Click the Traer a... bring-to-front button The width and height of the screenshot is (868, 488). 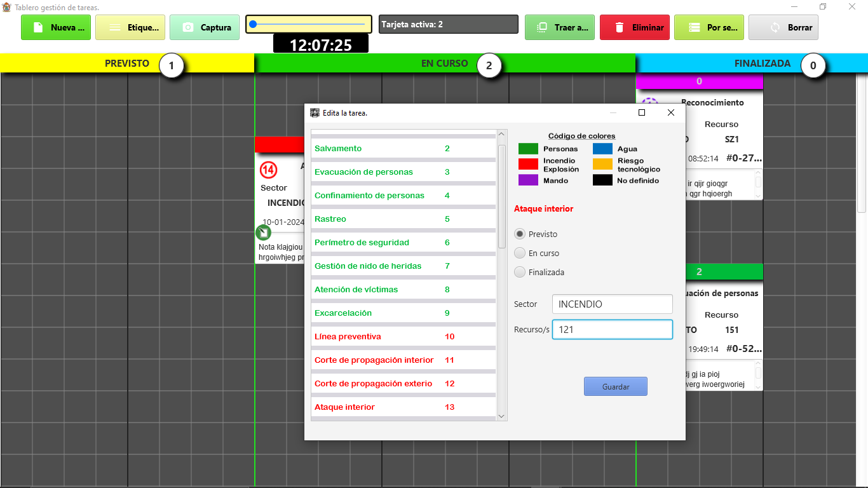(560, 27)
